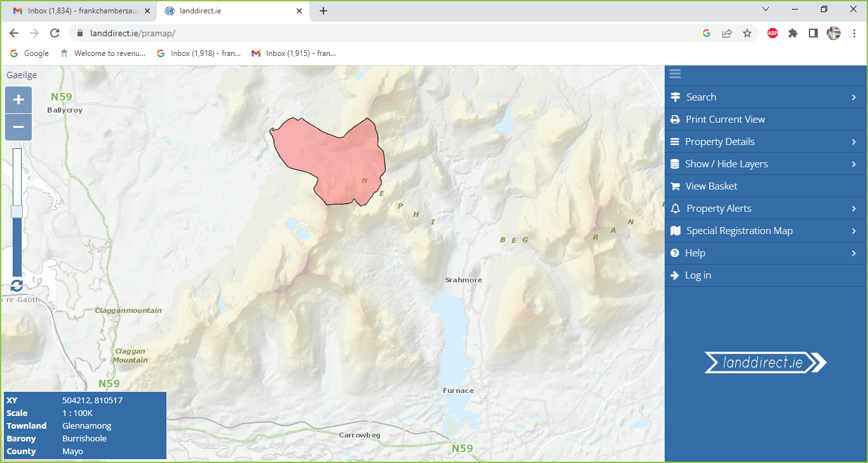Viewport: 868px width, 463px height.
Task: Click the Search signpost icon
Action: (x=675, y=97)
